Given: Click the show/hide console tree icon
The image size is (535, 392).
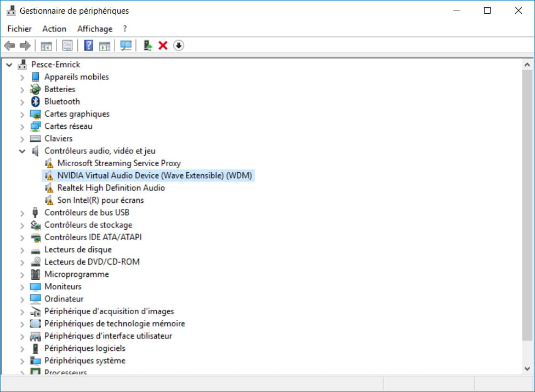Looking at the screenshot, I should point(46,46).
